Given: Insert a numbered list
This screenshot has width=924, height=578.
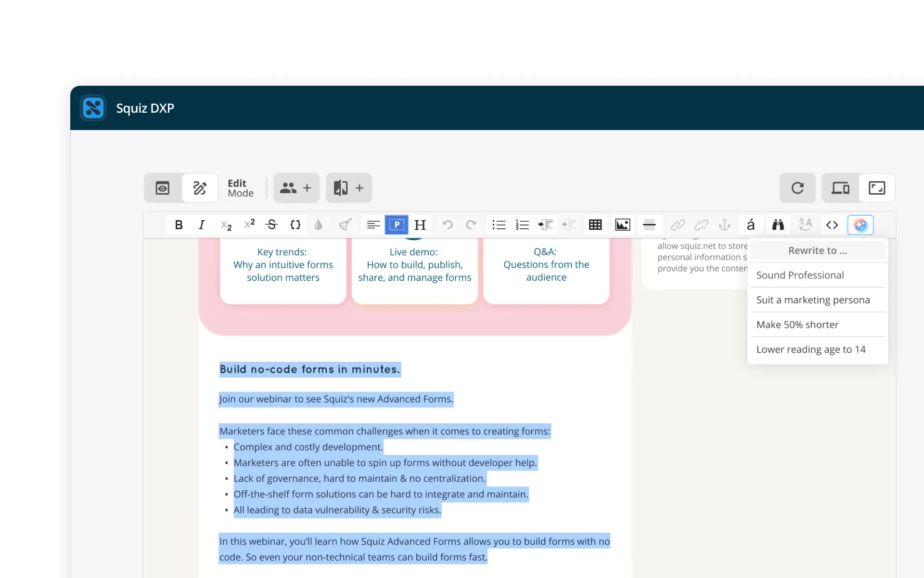Looking at the screenshot, I should [x=522, y=225].
